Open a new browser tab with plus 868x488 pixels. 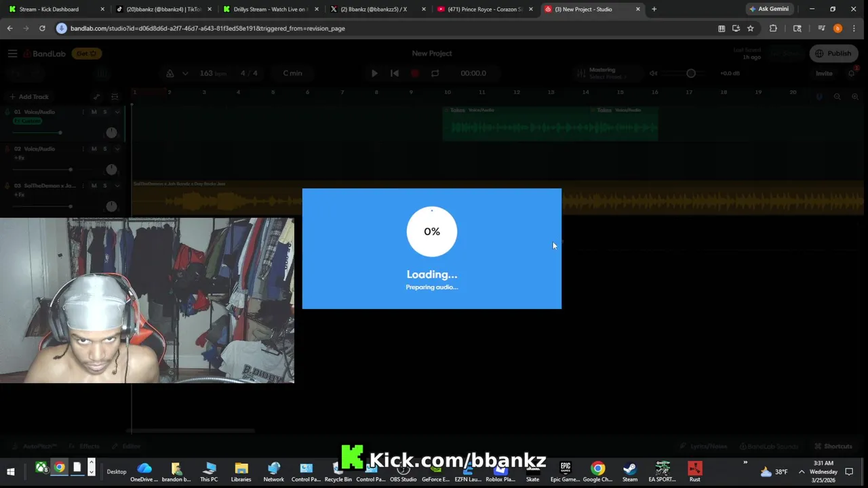(654, 9)
